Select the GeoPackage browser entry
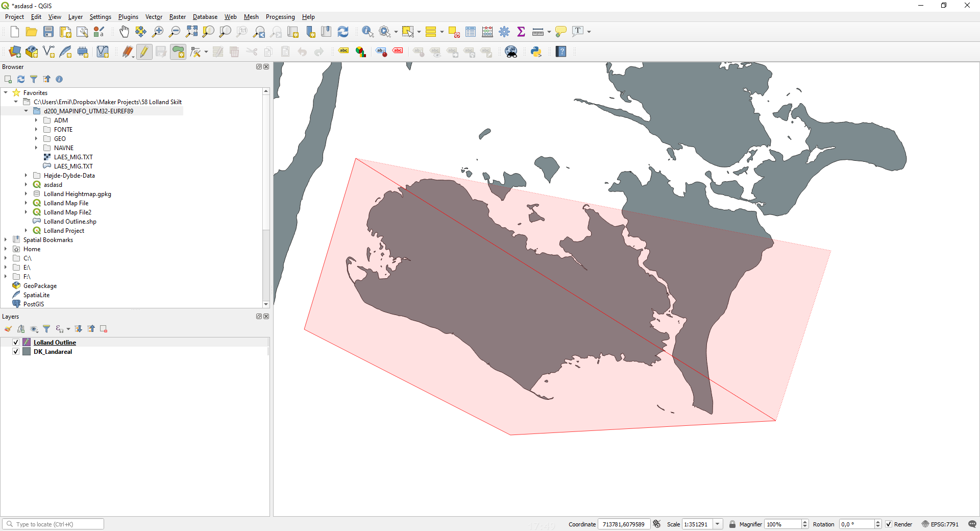 pyautogui.click(x=40, y=286)
